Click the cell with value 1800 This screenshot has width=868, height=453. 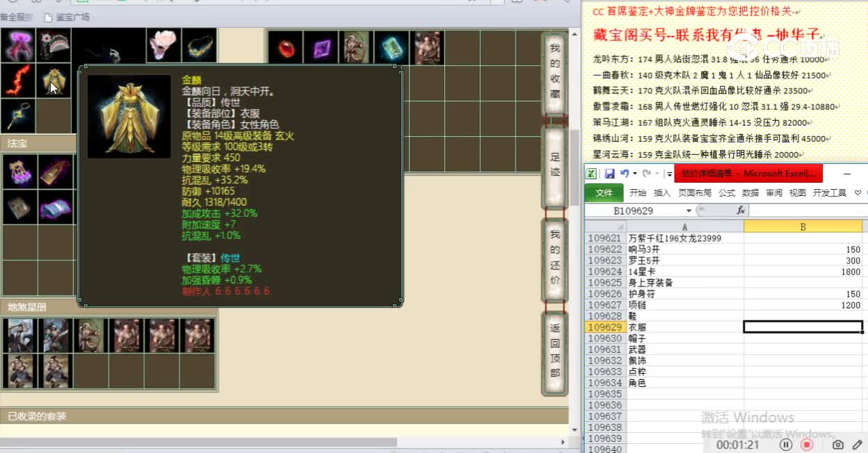point(803,272)
